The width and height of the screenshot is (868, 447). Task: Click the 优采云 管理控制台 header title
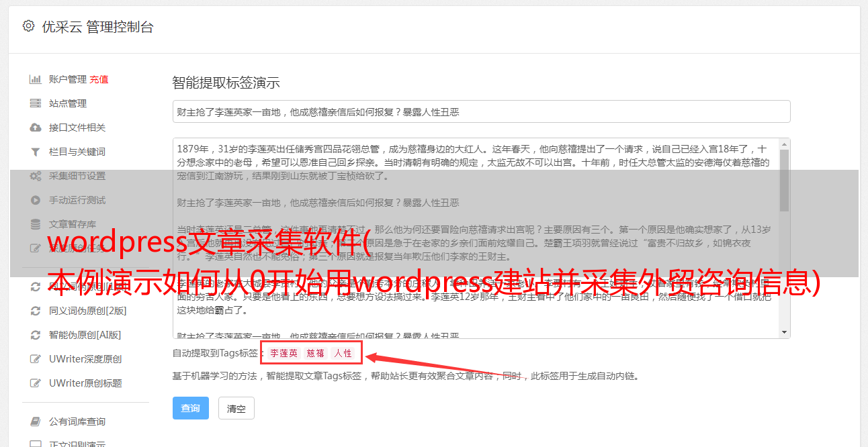[97, 27]
